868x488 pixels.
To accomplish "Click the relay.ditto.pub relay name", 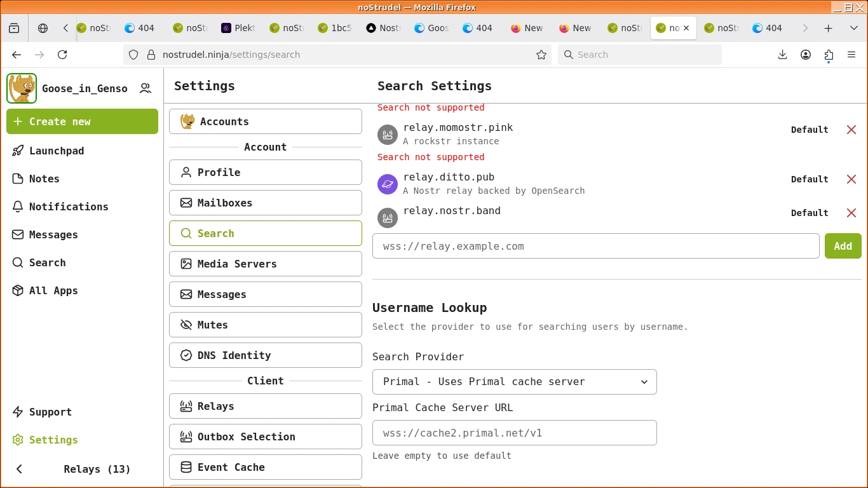I will (x=449, y=177).
